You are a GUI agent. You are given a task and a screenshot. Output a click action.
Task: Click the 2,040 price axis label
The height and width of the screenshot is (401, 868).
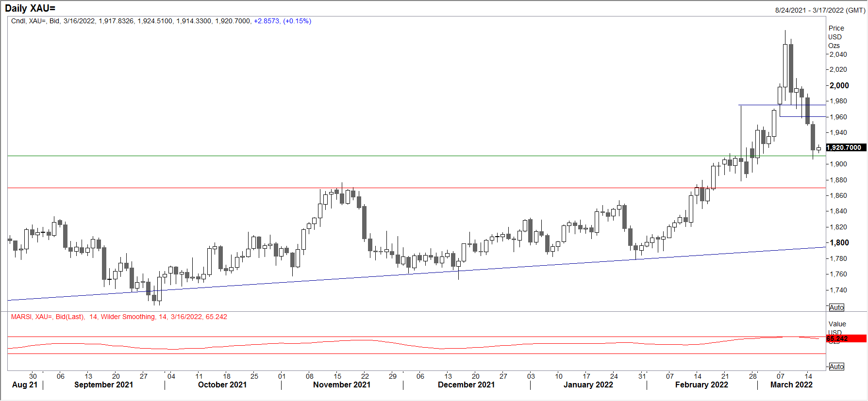coord(838,54)
